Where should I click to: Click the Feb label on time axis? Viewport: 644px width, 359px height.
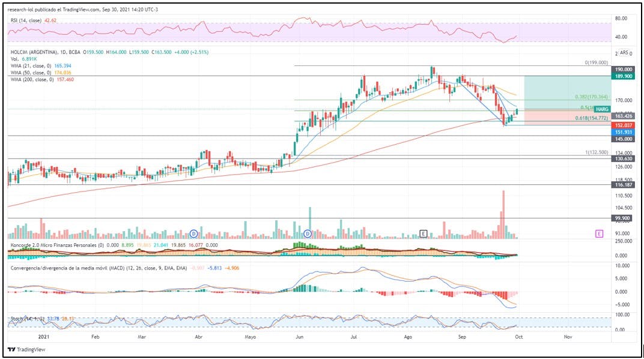point(96,337)
